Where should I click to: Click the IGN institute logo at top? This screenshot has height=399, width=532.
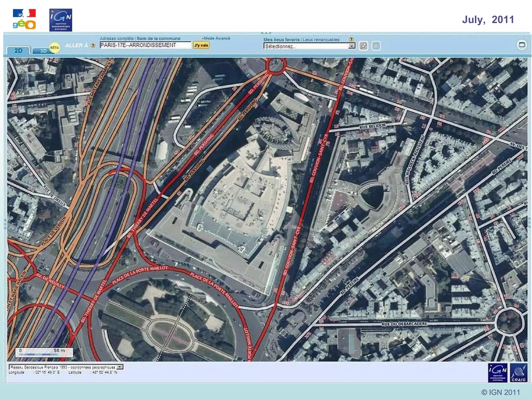pyautogui.click(x=61, y=20)
